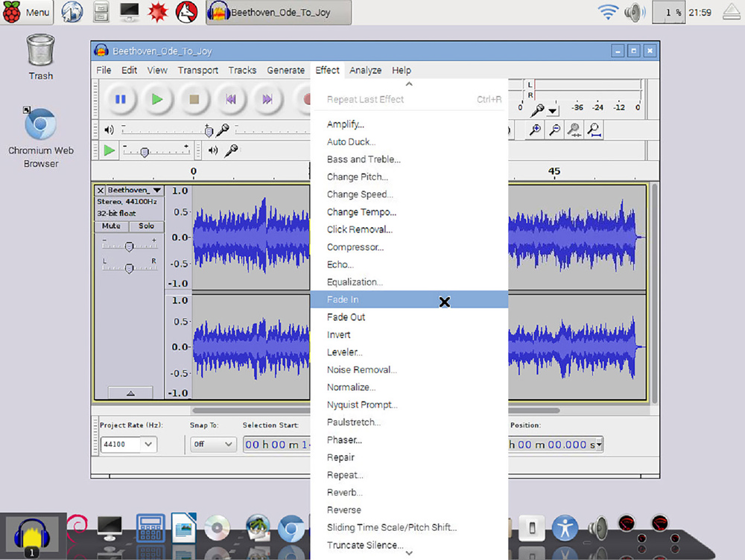Click the Selection Start time field

277,445
